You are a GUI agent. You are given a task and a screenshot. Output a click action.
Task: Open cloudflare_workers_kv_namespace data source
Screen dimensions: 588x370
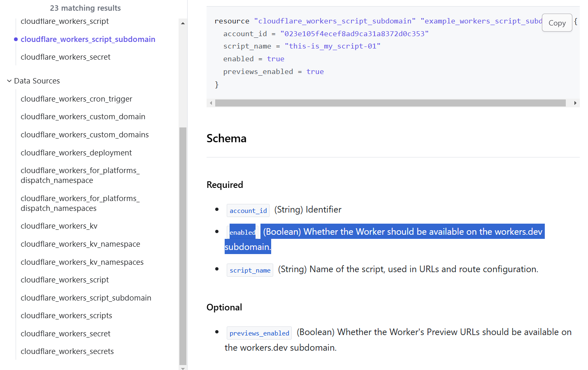[x=80, y=244]
